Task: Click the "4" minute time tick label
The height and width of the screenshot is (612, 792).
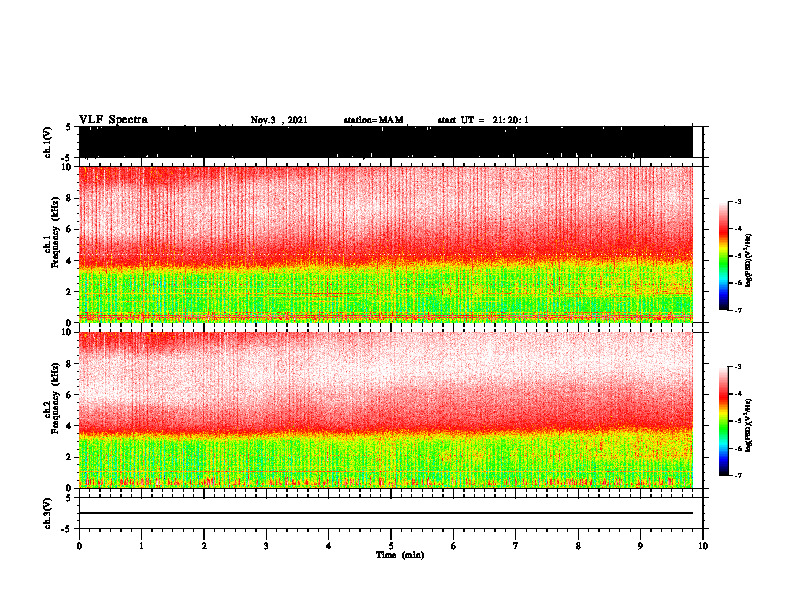Action: [329, 546]
